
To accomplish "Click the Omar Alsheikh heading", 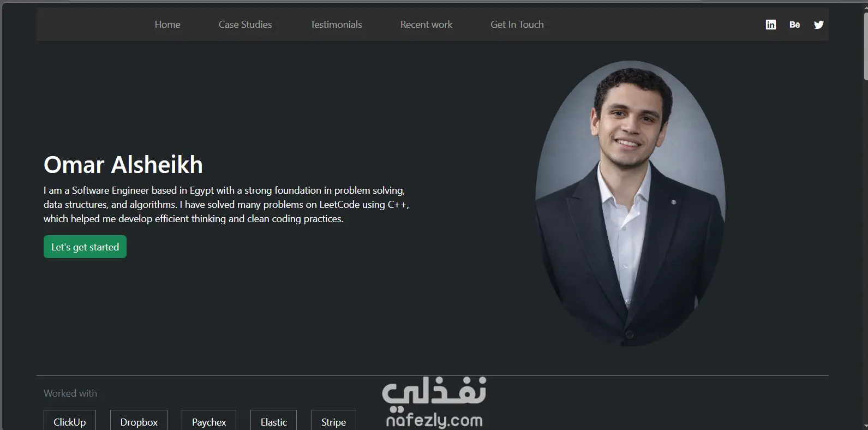I will pyautogui.click(x=123, y=165).
